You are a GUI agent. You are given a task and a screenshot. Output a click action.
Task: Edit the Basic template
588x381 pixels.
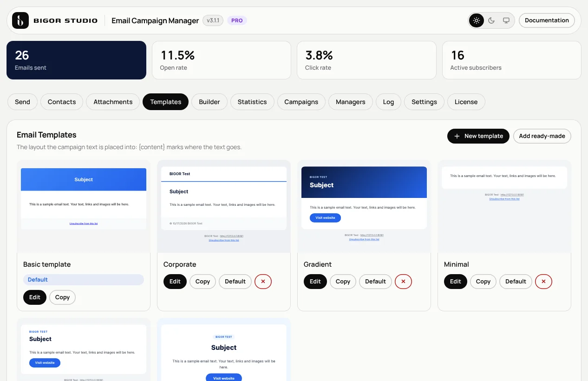(35, 297)
